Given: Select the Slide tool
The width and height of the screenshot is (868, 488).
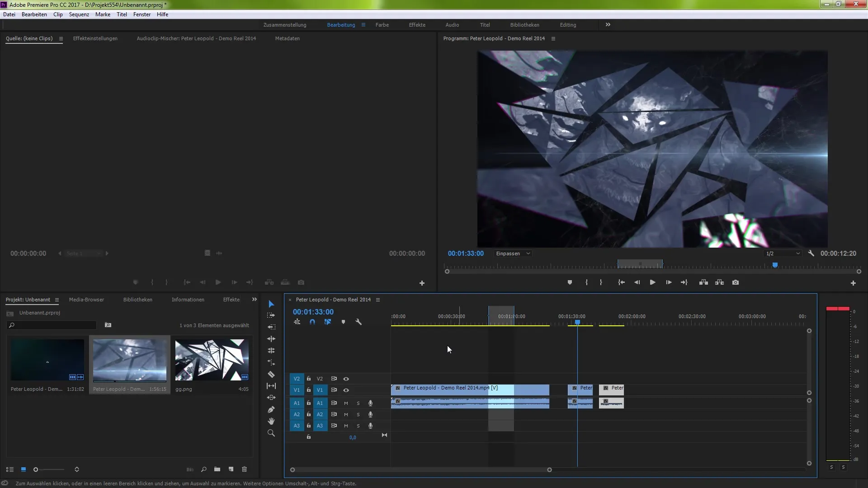Looking at the screenshot, I should [271, 398].
